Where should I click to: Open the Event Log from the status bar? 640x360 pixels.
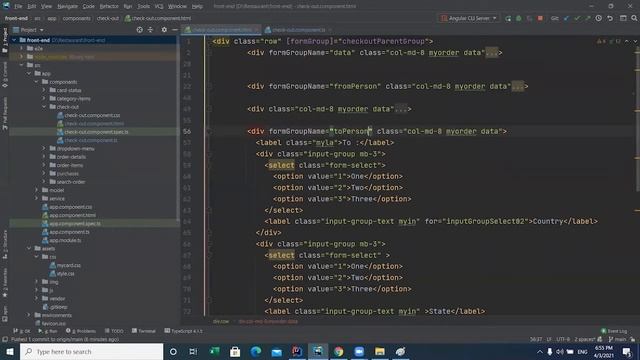point(614,331)
